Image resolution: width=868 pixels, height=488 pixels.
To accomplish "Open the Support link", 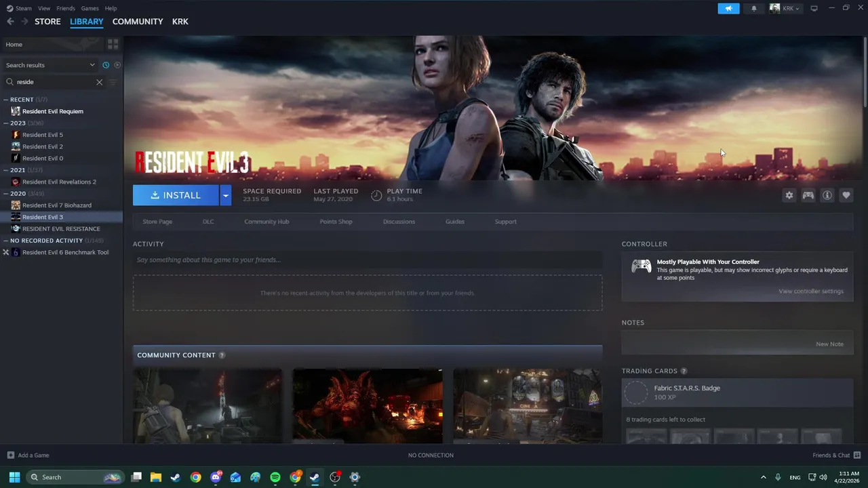I will (x=506, y=222).
